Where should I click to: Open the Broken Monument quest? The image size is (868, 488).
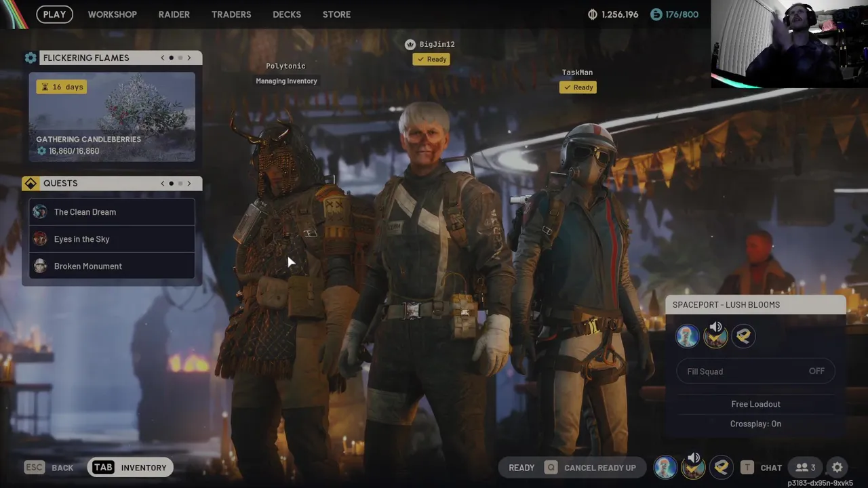[112, 266]
